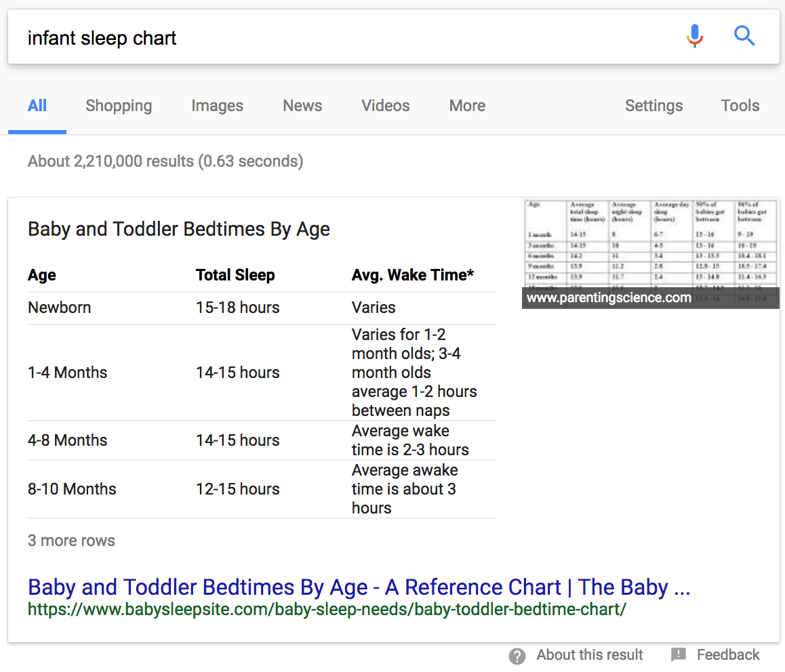785x672 pixels.
Task: Click About this result
Action: click(589, 654)
